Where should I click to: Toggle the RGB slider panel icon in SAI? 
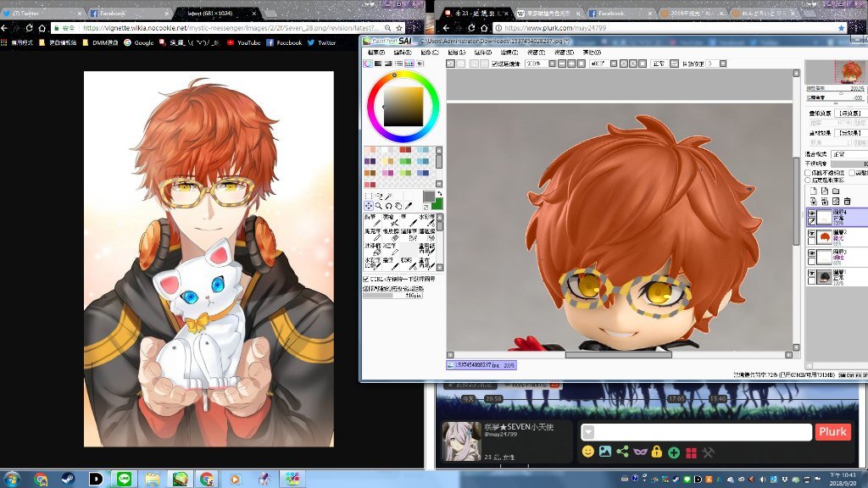click(378, 64)
